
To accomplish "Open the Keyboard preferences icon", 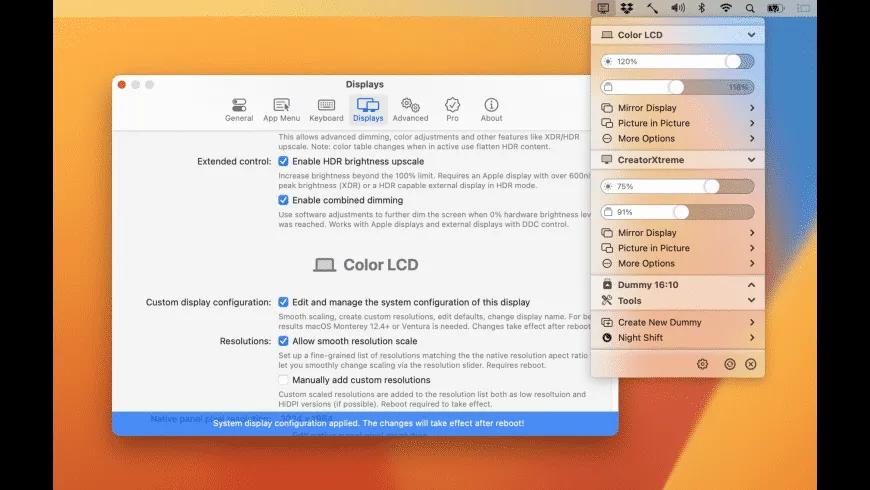I will tap(326, 109).
